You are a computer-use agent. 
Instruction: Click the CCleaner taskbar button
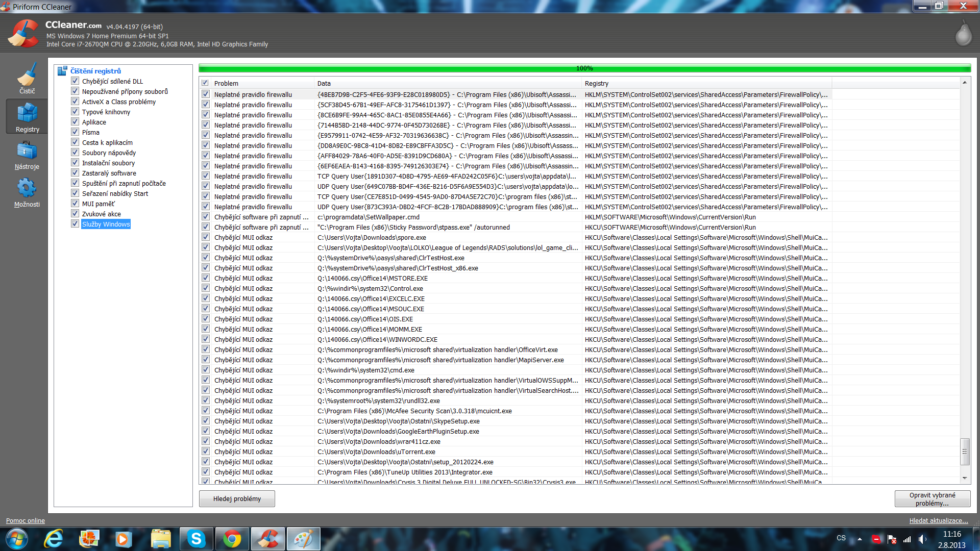[268, 539]
